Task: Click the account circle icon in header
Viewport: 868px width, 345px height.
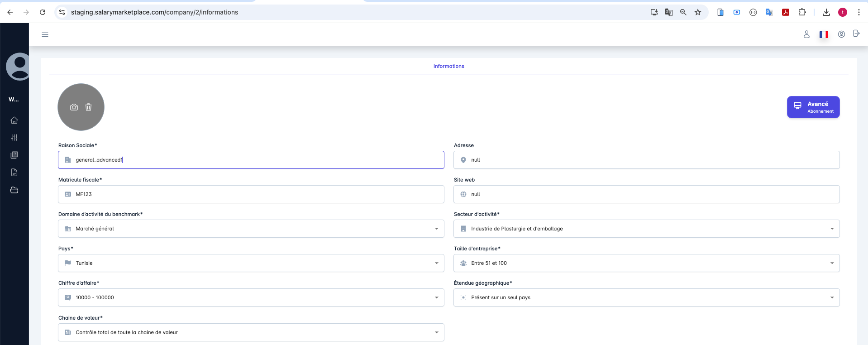Action: coord(841,34)
